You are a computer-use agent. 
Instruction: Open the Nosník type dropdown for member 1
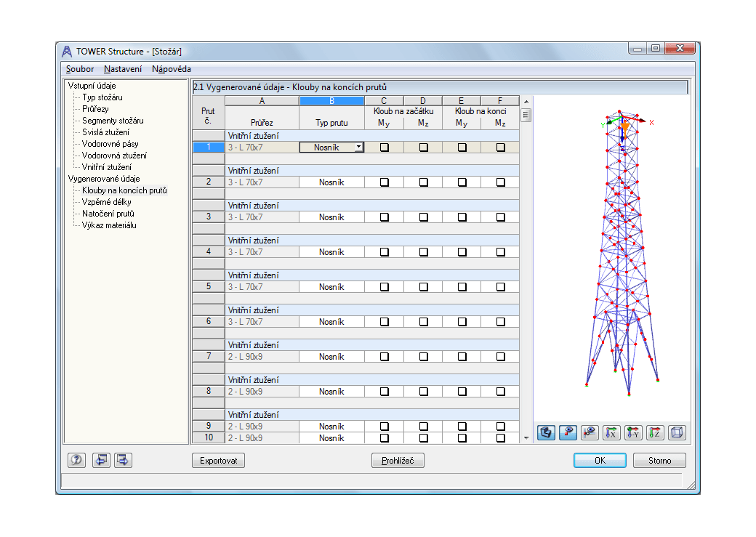(358, 148)
